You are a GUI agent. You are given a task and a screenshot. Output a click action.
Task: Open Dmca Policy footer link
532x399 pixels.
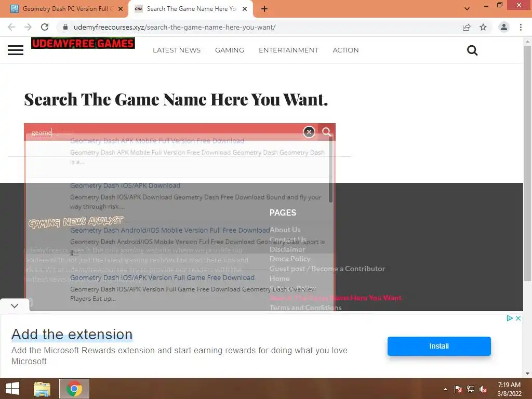290,259
